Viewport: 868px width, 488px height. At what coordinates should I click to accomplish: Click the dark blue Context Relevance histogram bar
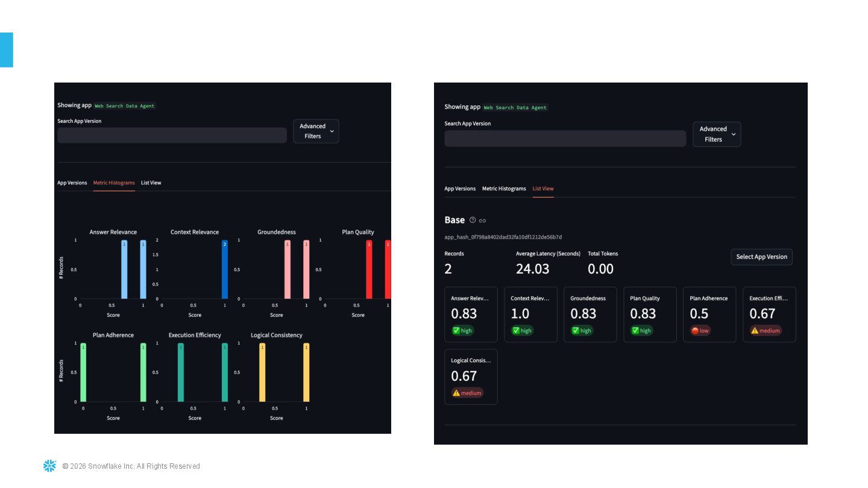[x=225, y=269]
